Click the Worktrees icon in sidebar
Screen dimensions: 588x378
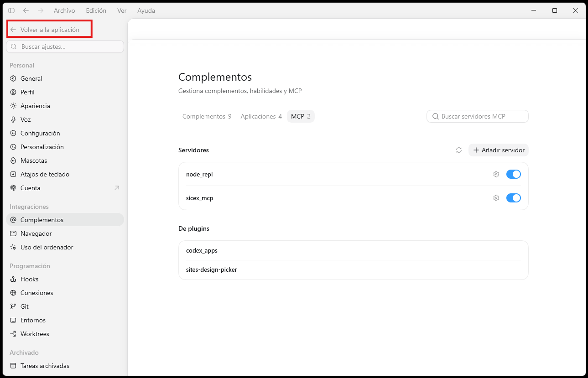coord(13,334)
